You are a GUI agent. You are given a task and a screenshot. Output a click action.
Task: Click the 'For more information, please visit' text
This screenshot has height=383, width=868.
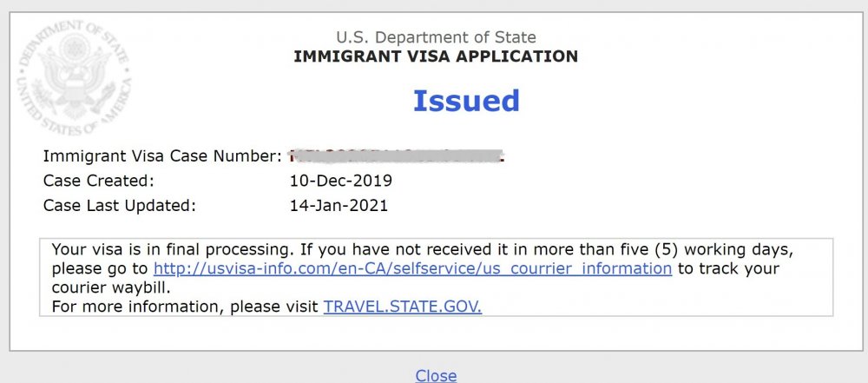[185, 307]
